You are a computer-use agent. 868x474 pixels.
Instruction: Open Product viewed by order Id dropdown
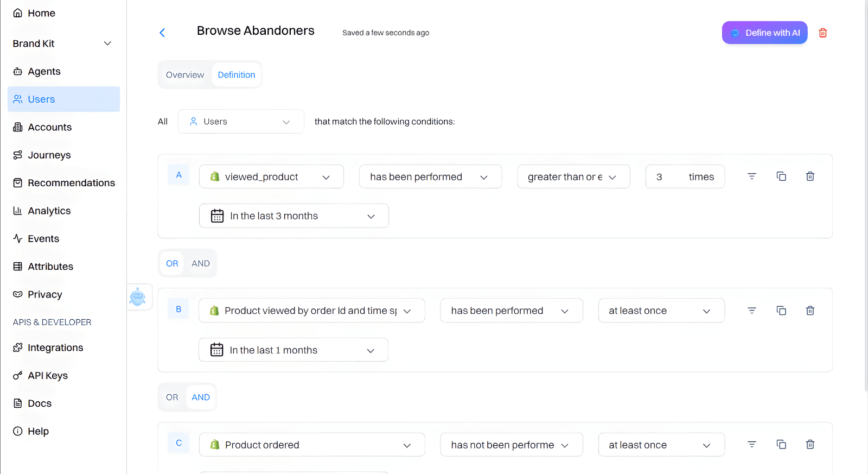click(311, 311)
